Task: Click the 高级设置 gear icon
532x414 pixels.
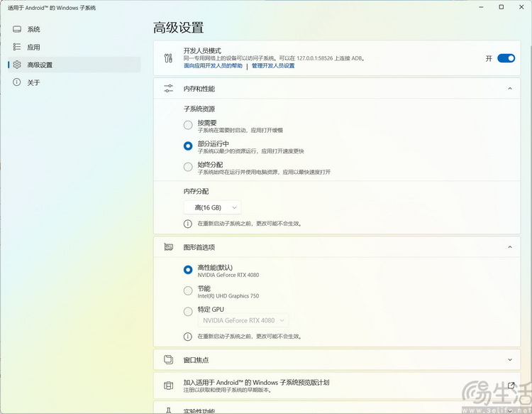Action: (x=17, y=65)
